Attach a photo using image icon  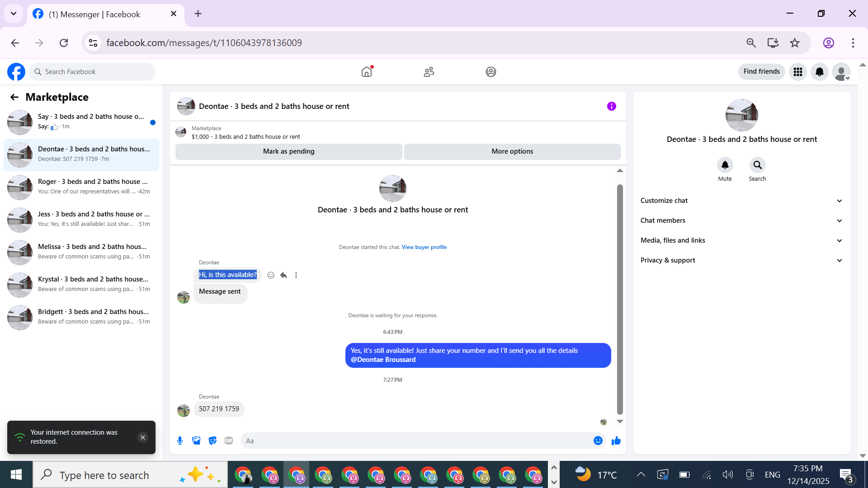tap(196, 441)
